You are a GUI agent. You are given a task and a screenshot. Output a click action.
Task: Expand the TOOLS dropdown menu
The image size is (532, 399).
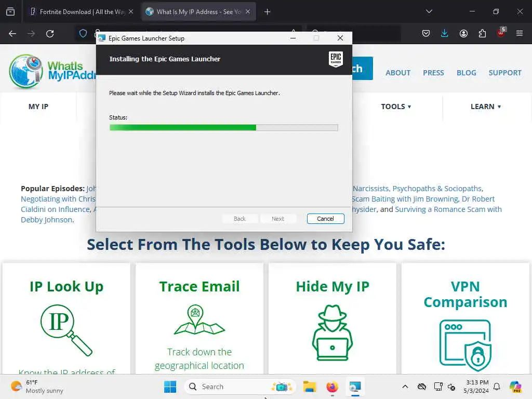[396, 107]
